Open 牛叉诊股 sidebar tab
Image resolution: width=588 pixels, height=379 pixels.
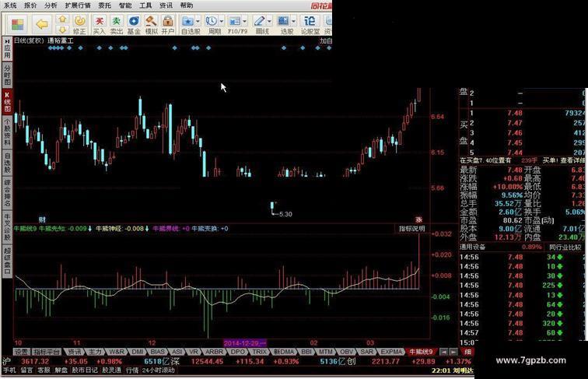pos(7,227)
